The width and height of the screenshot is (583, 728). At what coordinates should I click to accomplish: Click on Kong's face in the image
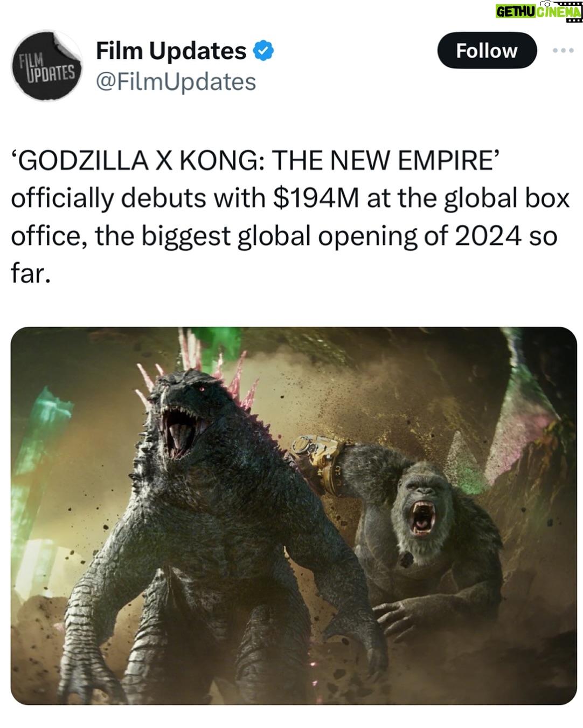pos(423,510)
